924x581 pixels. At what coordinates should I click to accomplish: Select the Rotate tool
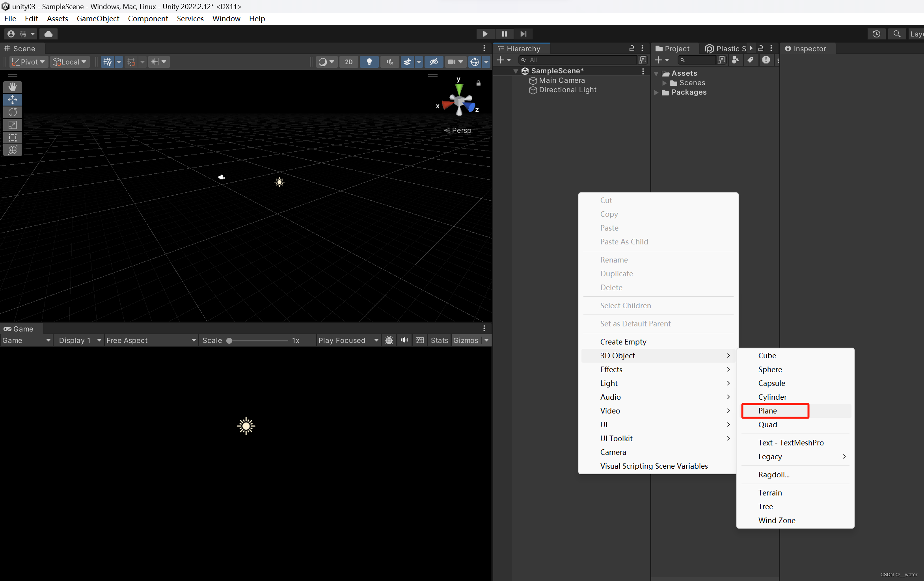coord(13,112)
